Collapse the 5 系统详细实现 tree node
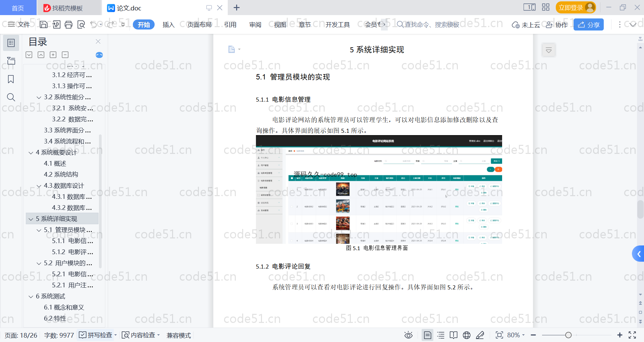This screenshot has width=644, height=342. [x=31, y=219]
